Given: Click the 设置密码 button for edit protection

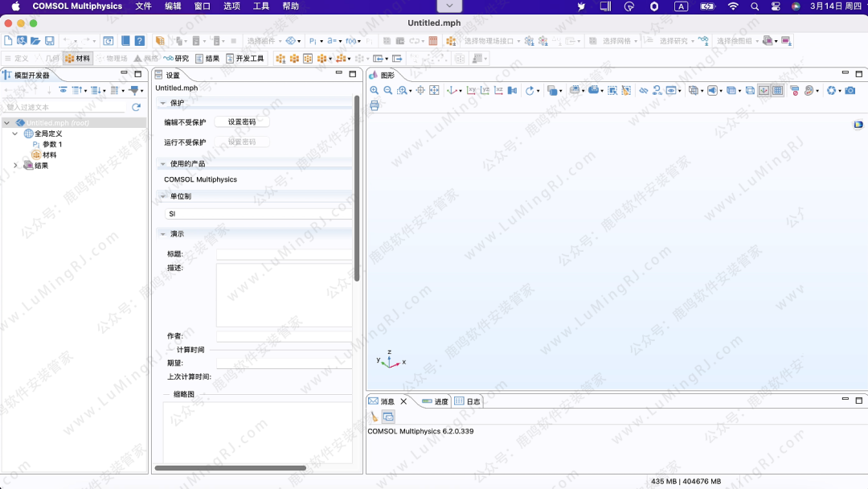Looking at the screenshot, I should tap(241, 122).
